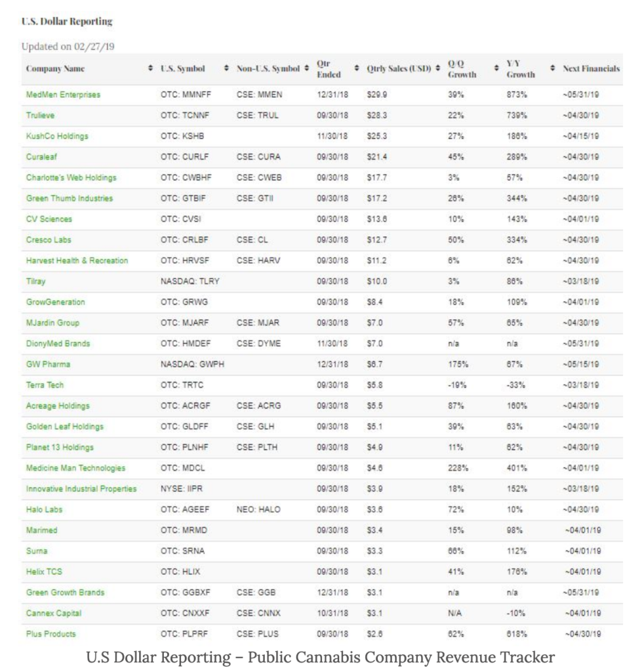This screenshot has height=672, width=644.
Task: Open Medicine Man Technologies link
Action: [x=76, y=468]
